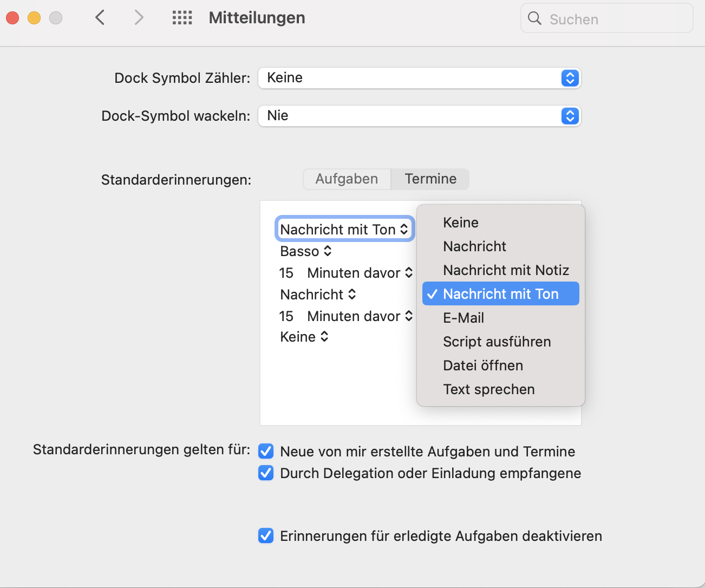705x588 pixels.
Task: Choose Text sprechen from the list
Action: pyautogui.click(x=488, y=389)
